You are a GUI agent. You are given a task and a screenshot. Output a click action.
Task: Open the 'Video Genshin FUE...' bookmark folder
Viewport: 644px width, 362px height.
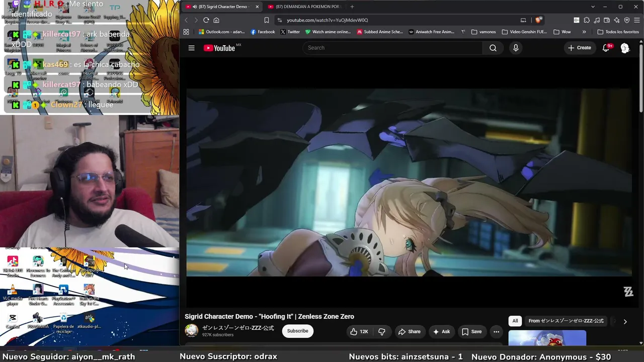(524, 32)
